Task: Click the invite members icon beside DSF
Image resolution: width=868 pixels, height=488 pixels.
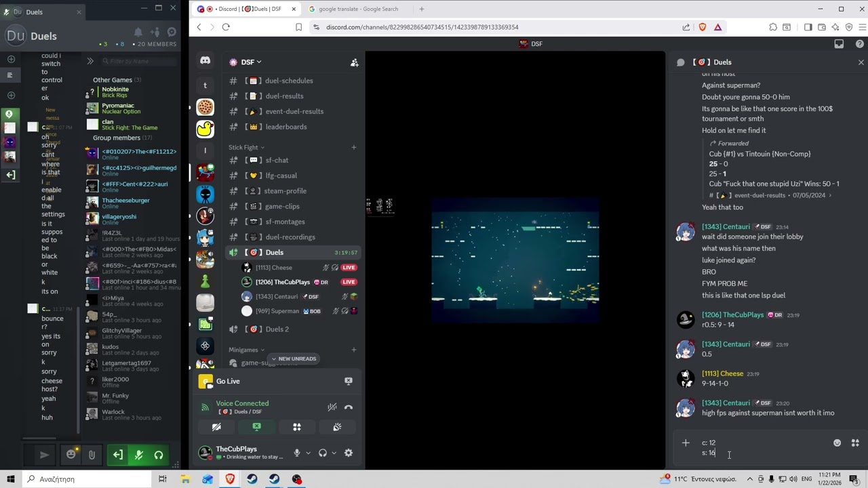Action: (354, 62)
